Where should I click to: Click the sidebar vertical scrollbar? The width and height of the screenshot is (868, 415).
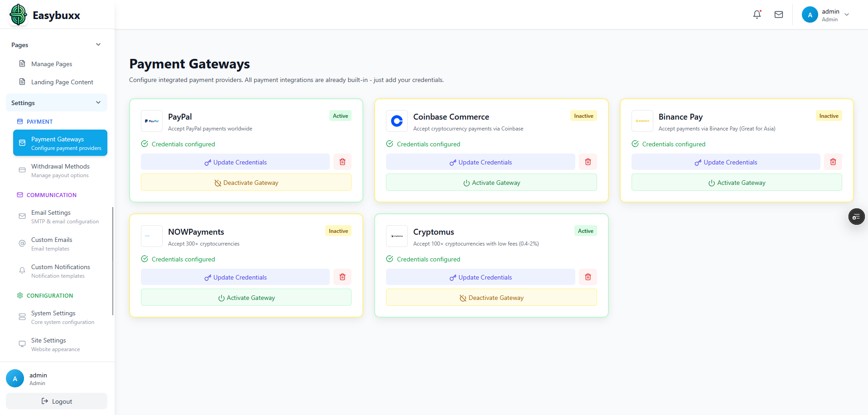click(113, 261)
